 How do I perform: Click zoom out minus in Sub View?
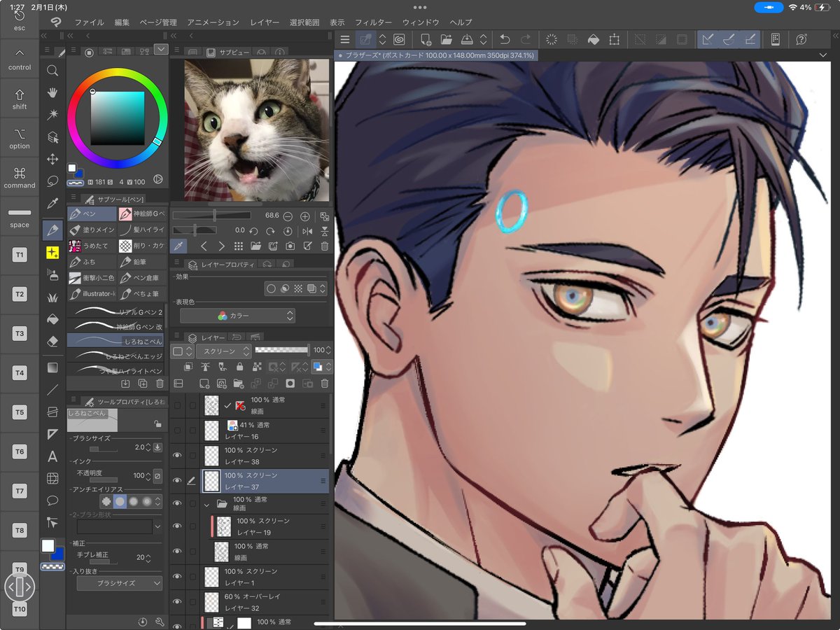288,216
